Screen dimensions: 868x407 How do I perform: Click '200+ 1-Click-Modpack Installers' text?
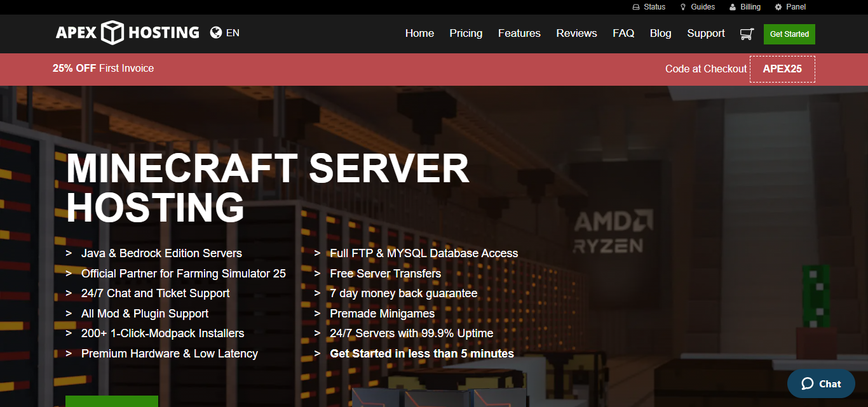[x=163, y=333]
